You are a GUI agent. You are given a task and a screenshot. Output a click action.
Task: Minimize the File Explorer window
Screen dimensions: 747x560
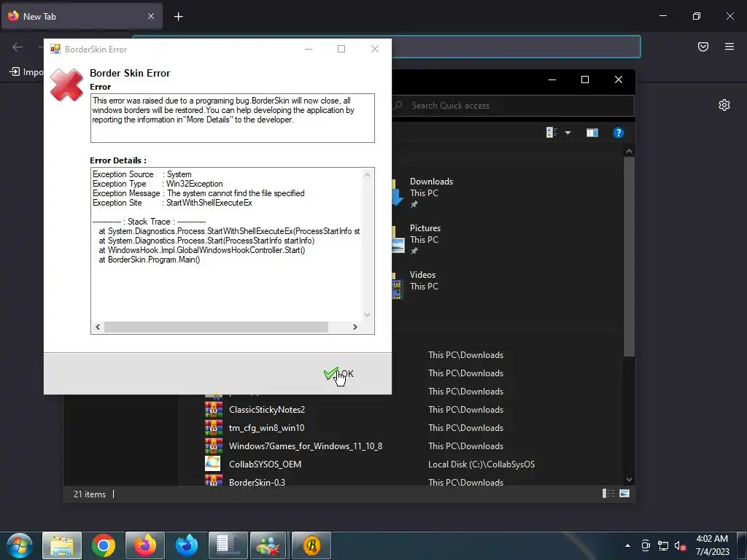552,79
